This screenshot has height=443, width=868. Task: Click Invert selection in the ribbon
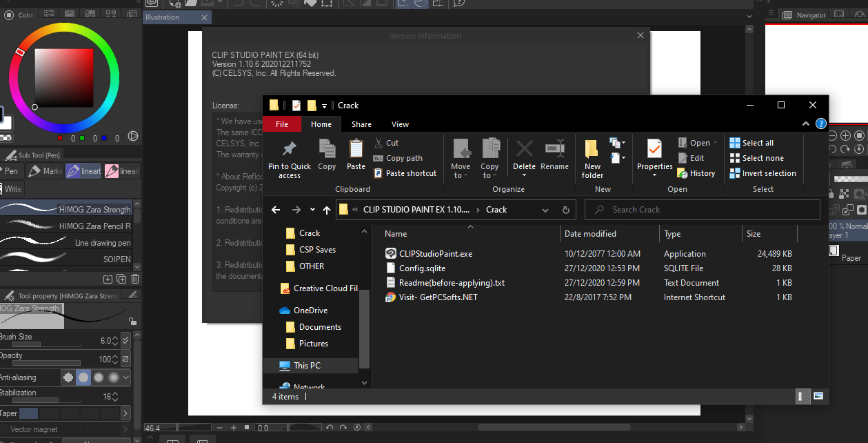pyautogui.click(x=763, y=173)
